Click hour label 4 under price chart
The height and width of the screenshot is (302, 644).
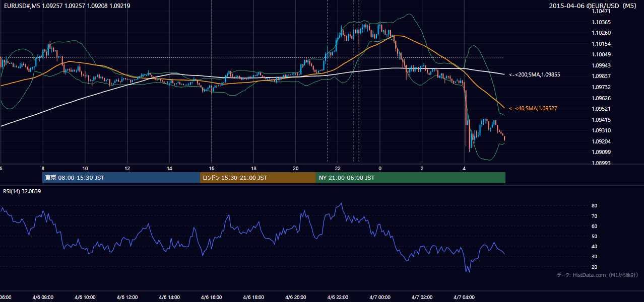[464, 168]
